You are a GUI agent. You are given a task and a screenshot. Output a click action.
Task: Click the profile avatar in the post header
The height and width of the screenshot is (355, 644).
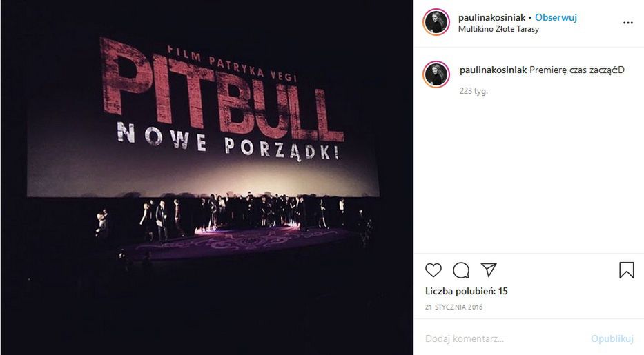point(436,22)
